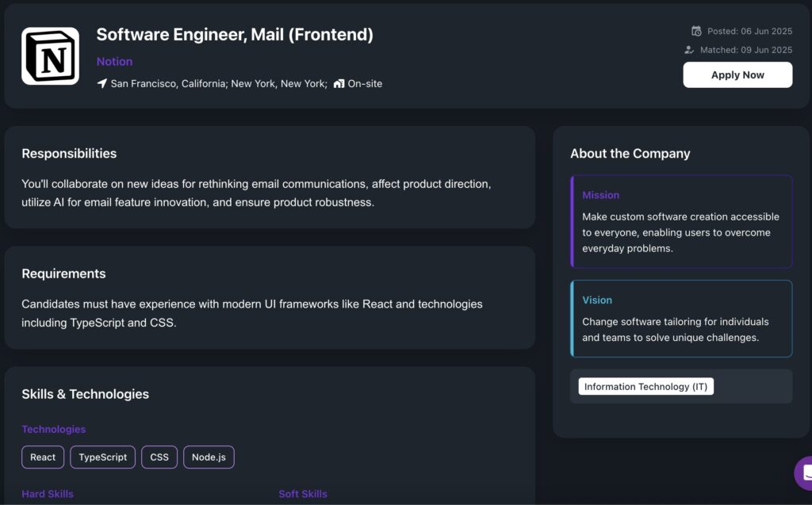The height and width of the screenshot is (505, 812).
Task: Open the Notion company link
Action: (x=114, y=61)
